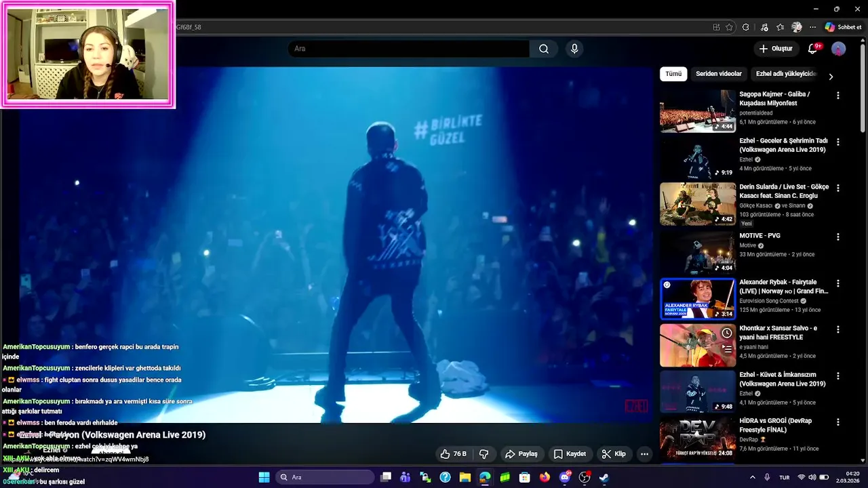This screenshot has width=868, height=488.
Task: Open Khontkar x Sansar Salvo freestyle title
Action: (x=778, y=333)
